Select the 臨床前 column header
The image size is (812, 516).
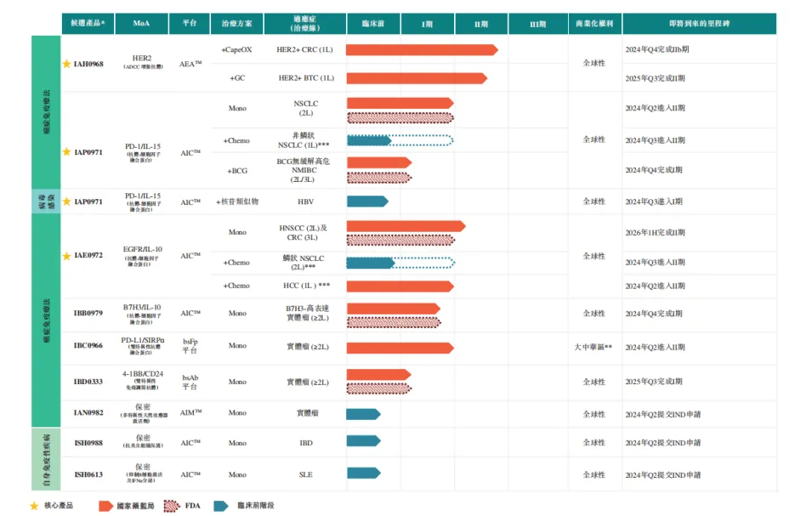tap(373, 25)
